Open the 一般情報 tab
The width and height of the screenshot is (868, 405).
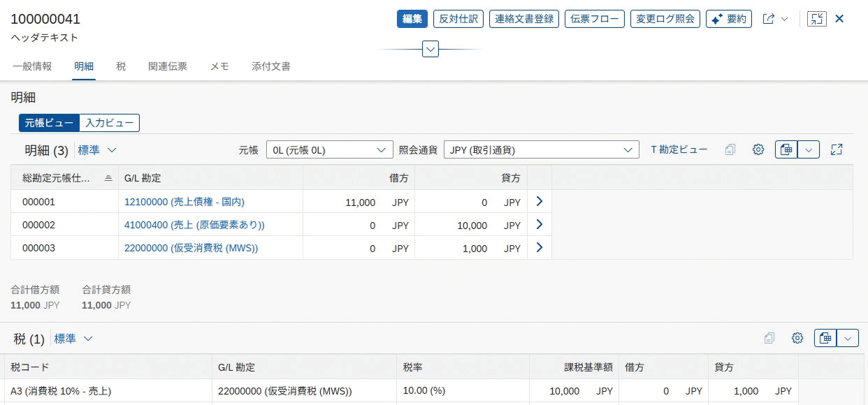pyautogui.click(x=32, y=66)
